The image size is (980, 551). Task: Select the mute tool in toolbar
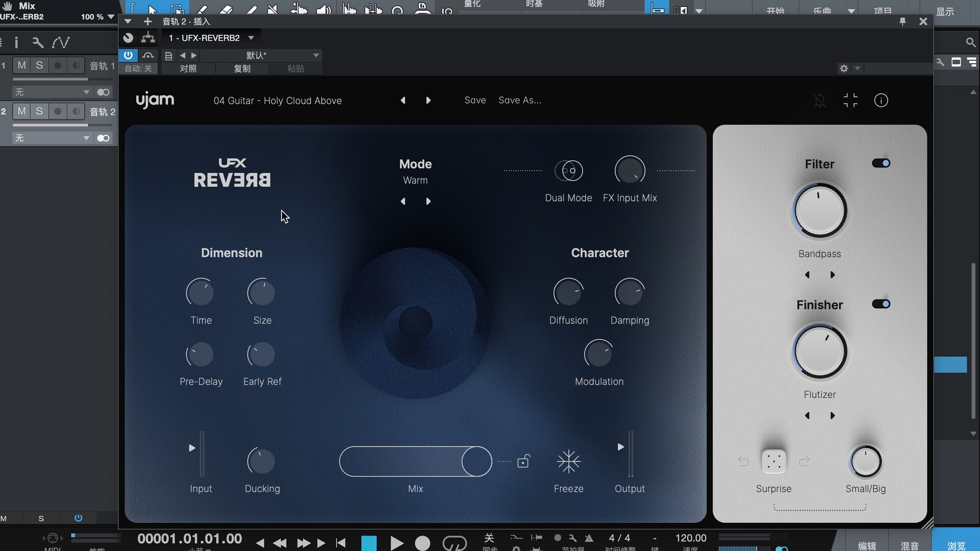point(273,9)
